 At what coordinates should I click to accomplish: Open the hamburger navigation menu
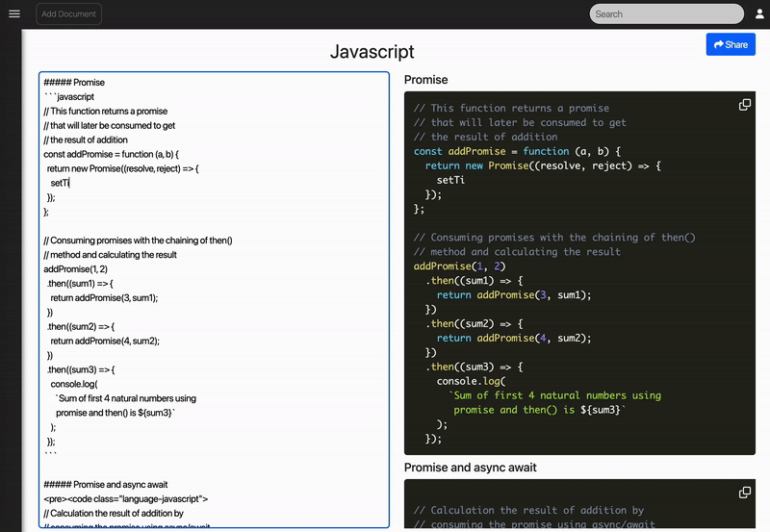click(x=14, y=13)
